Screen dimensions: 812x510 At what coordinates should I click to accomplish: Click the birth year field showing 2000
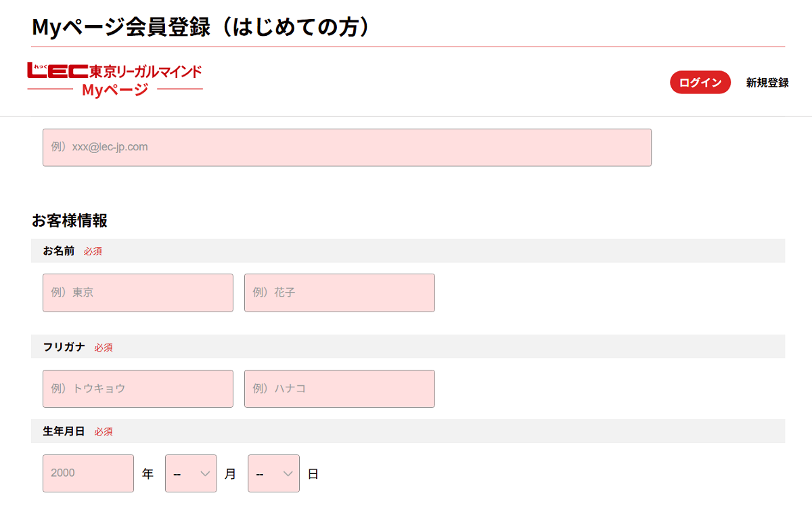[88, 473]
